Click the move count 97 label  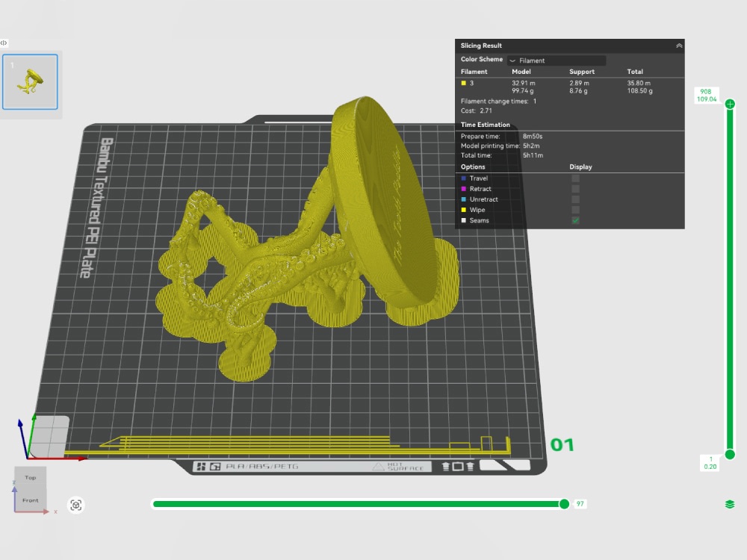[x=580, y=504]
